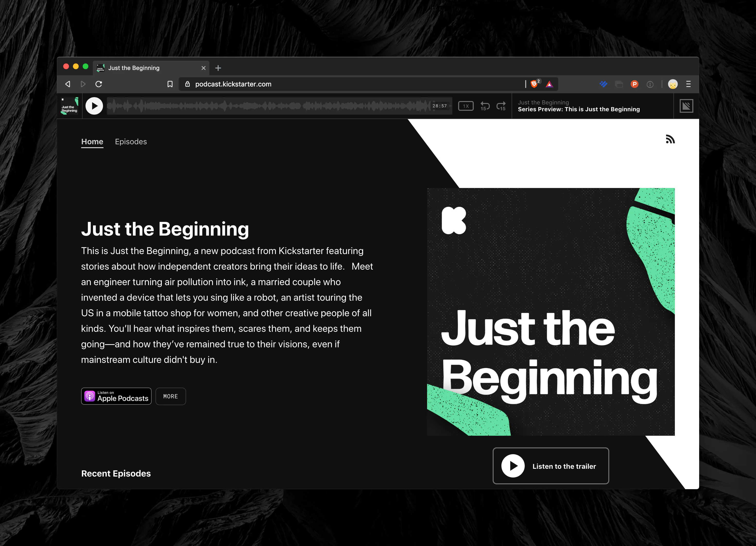The image size is (756, 546).
Task: Click the MORE button
Action: [171, 396]
